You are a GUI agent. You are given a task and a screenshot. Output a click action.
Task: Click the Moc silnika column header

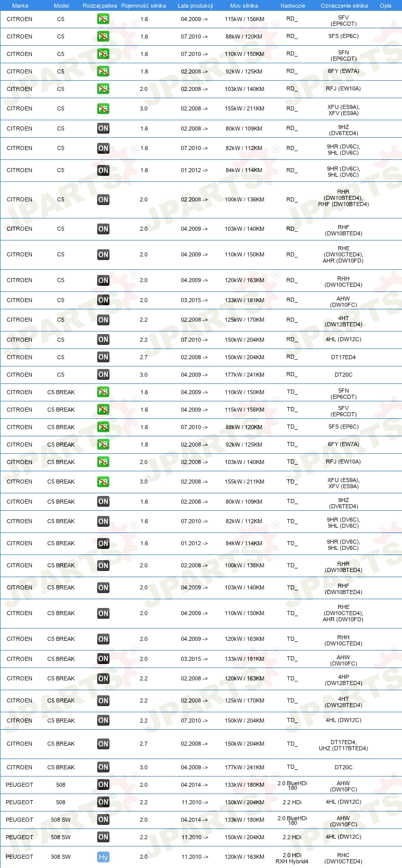point(244,6)
